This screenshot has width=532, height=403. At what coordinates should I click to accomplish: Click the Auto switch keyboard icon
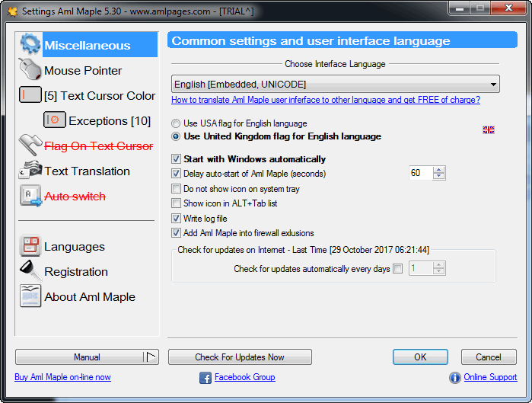pos(30,196)
